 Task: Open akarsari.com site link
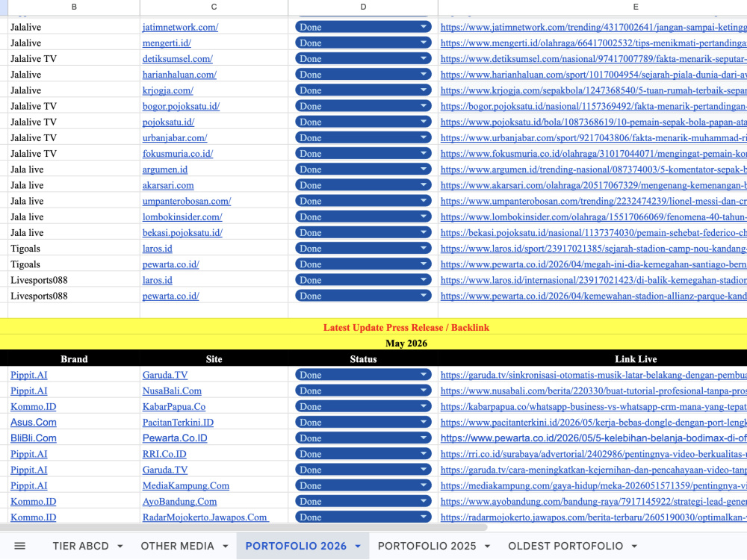(x=167, y=184)
